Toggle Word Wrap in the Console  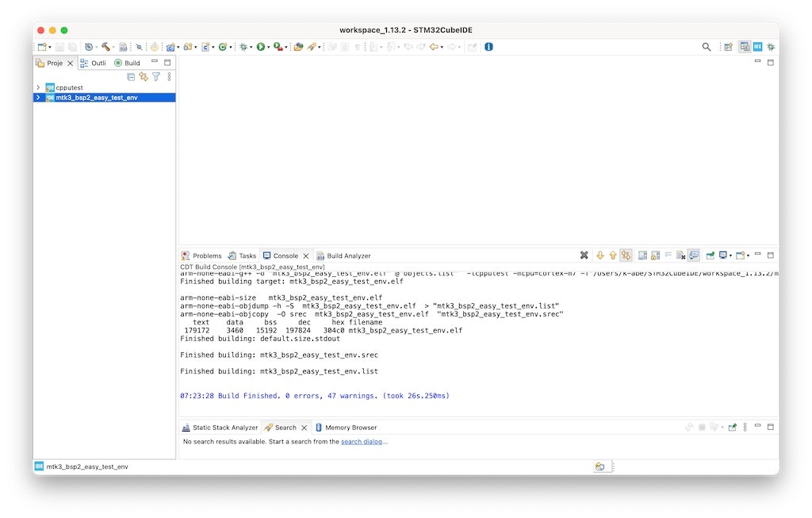tap(668, 255)
